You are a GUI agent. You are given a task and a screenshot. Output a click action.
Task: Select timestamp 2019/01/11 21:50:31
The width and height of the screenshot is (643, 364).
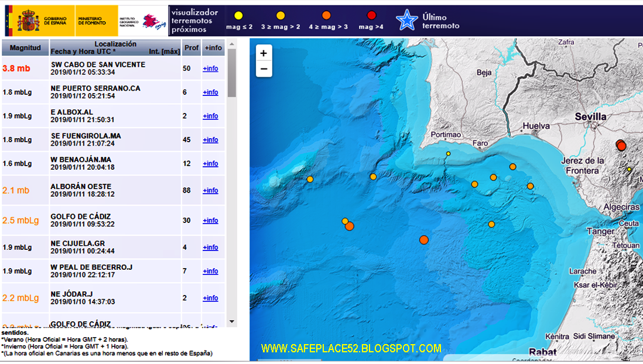coord(83,120)
